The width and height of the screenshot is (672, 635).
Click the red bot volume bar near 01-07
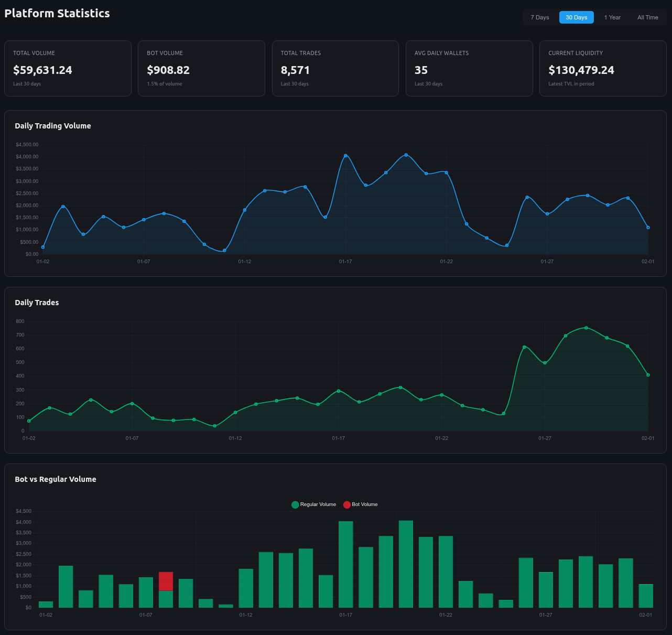click(x=166, y=581)
